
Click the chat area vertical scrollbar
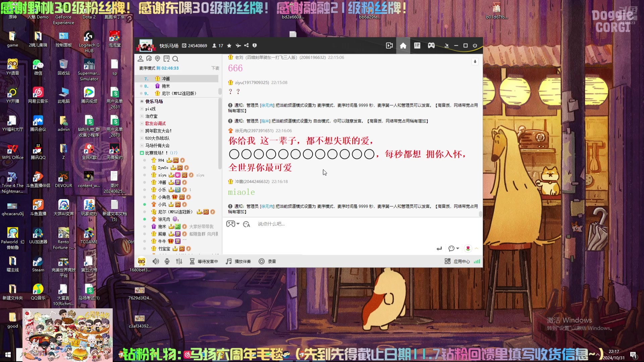click(x=481, y=214)
